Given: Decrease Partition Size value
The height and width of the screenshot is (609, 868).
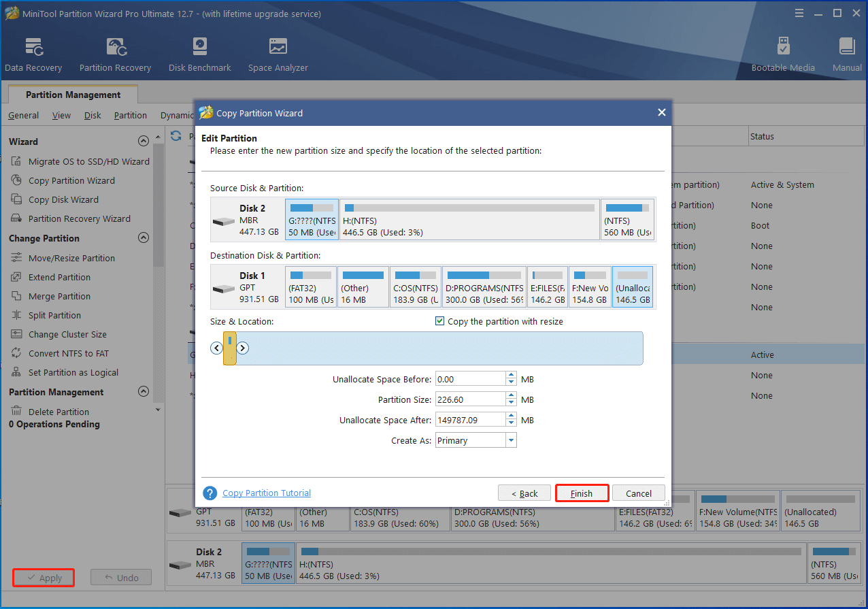Looking at the screenshot, I should coord(511,404).
